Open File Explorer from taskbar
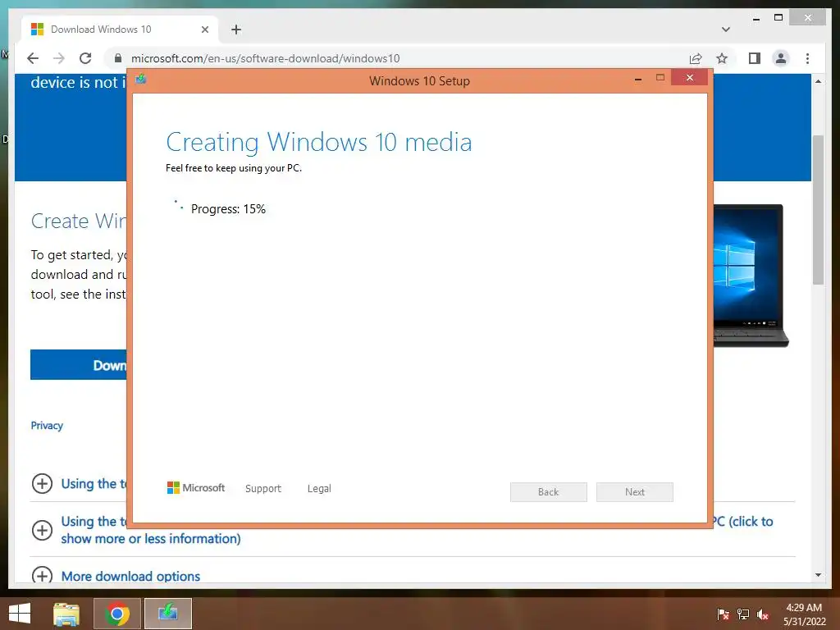 [x=66, y=614]
